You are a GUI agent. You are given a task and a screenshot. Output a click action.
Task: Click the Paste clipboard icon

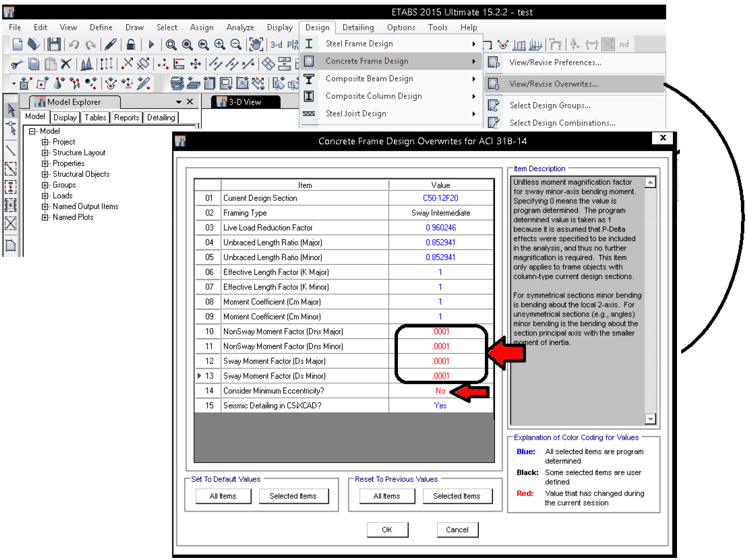click(x=50, y=64)
